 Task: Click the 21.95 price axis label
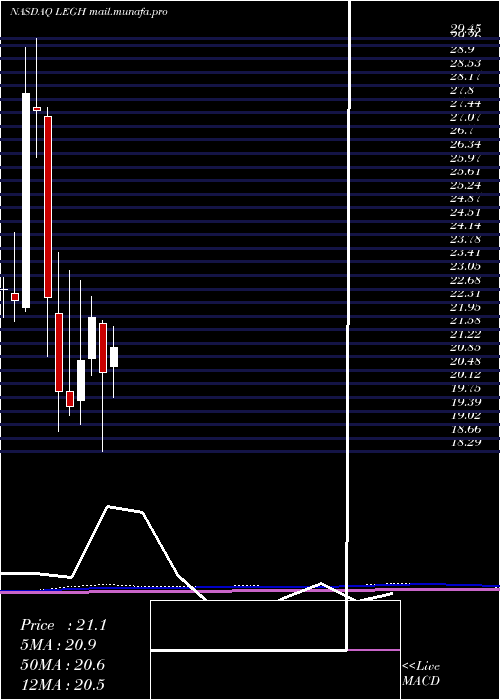[x=465, y=307]
